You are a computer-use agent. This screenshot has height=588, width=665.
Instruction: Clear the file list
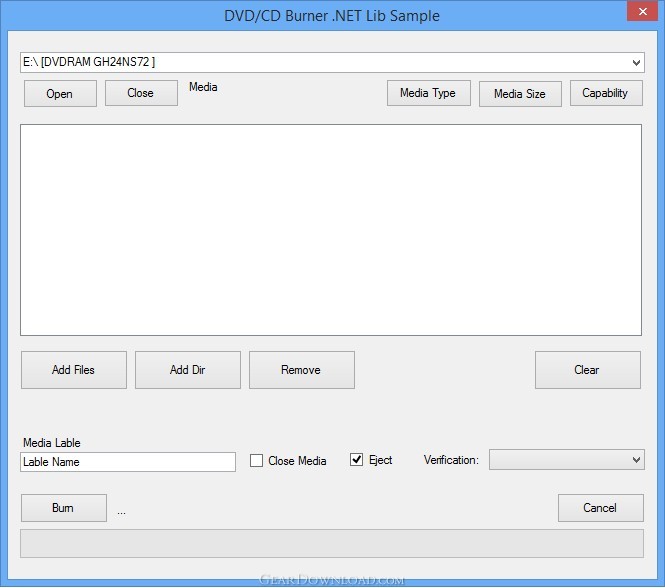pos(588,370)
